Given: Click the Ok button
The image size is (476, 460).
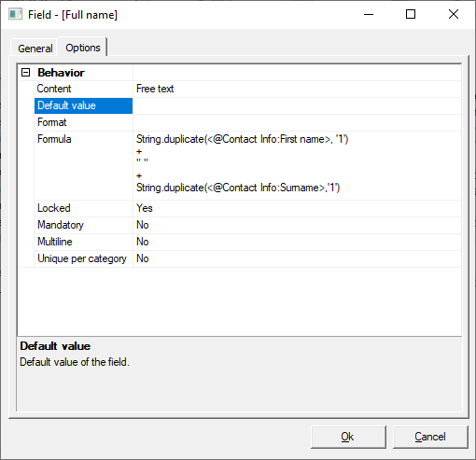Looking at the screenshot, I should pos(348,437).
